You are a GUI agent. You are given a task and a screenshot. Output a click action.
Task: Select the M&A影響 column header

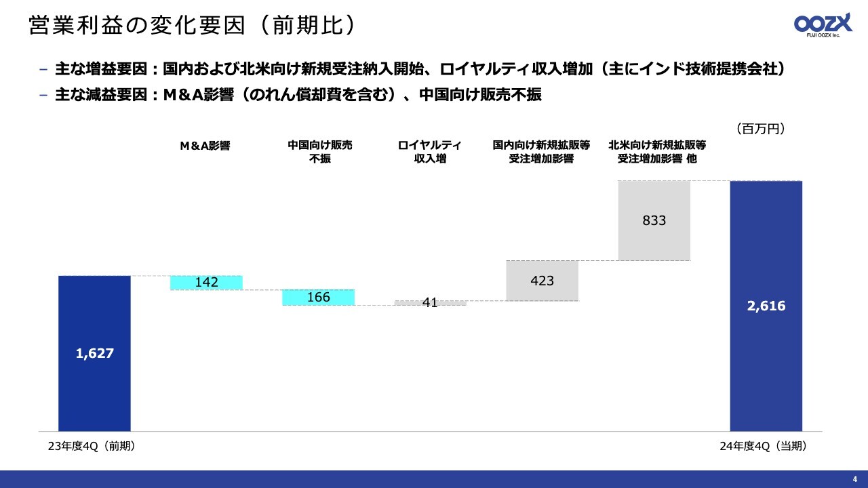click(205, 145)
